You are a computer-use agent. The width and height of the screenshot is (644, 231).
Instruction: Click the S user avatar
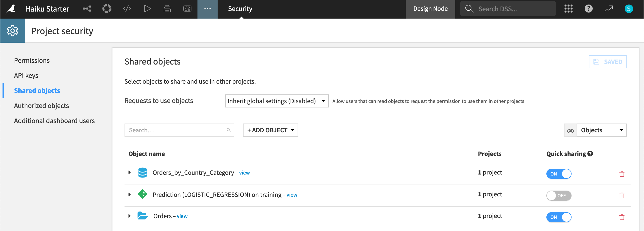[x=629, y=8]
